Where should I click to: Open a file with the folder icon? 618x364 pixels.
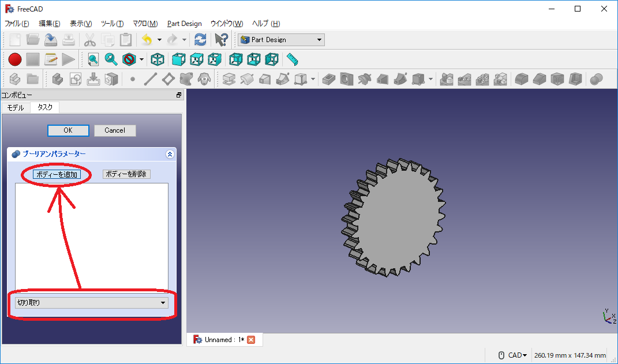tap(33, 40)
